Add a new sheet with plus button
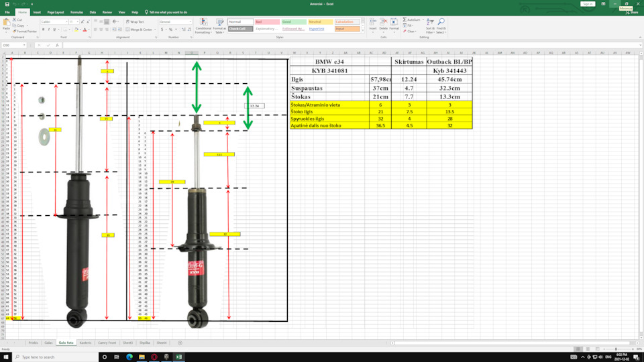The width and height of the screenshot is (644, 362). tap(180, 343)
